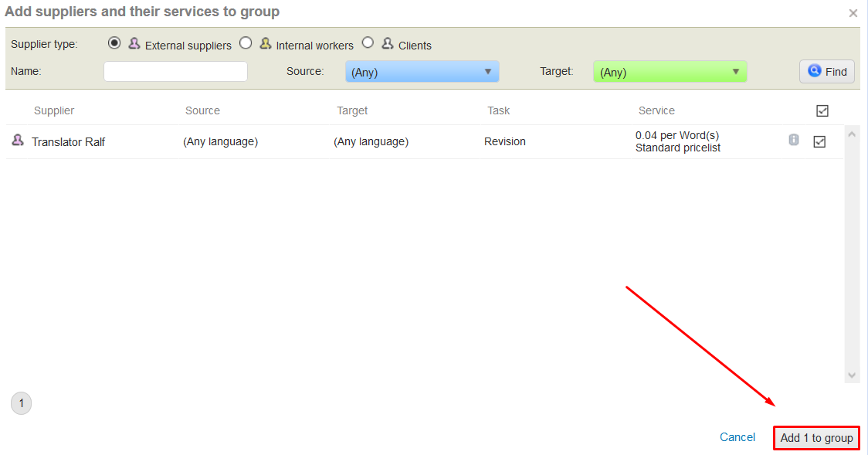Click the Clients person icon
Image resolution: width=868 pixels, height=455 pixels.
point(388,44)
